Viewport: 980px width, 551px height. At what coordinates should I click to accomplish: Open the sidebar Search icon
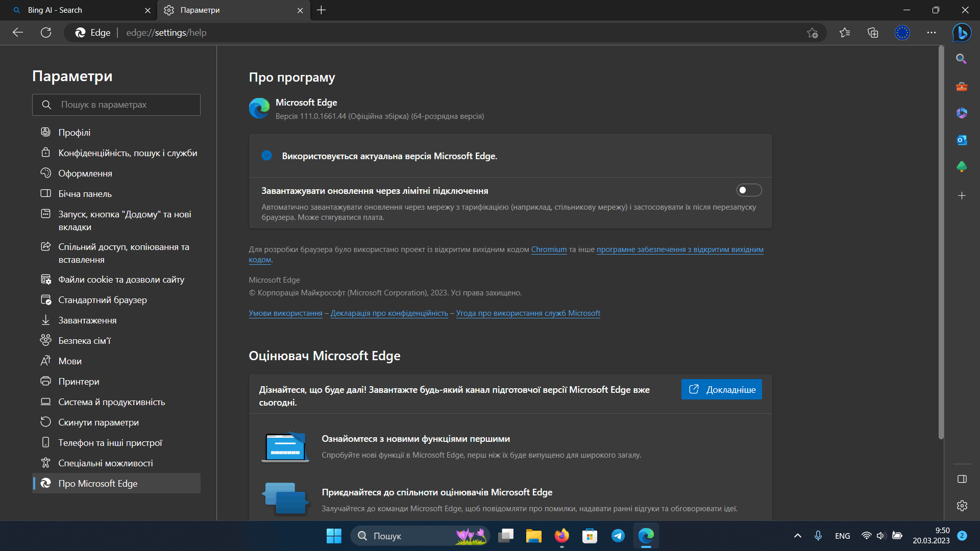962,59
